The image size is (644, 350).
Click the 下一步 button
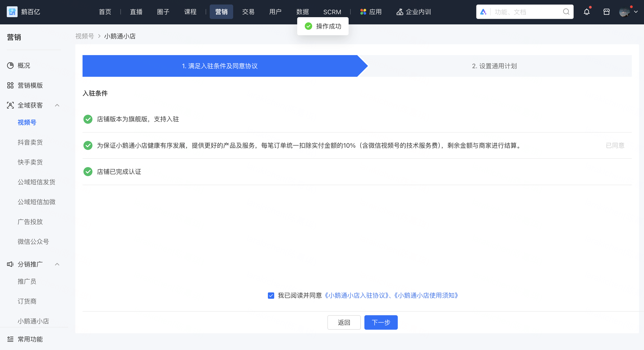coord(381,322)
